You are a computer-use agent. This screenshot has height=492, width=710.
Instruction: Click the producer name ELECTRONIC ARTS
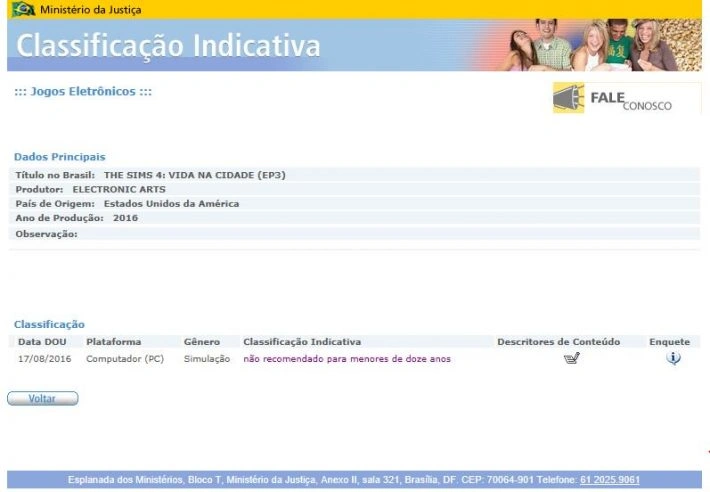[119, 189]
